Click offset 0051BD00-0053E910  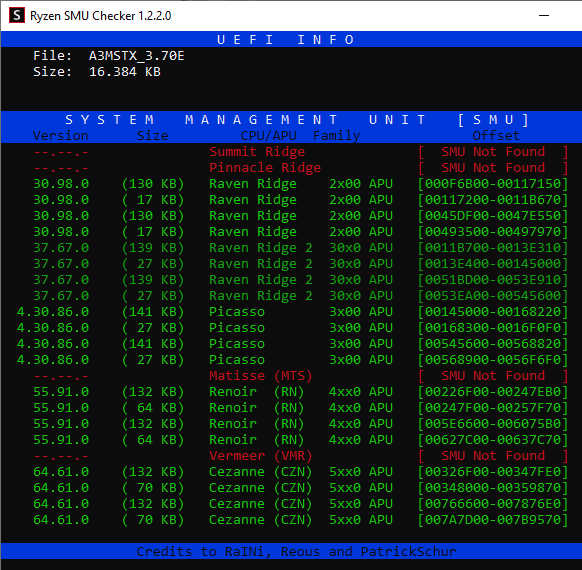pos(493,280)
